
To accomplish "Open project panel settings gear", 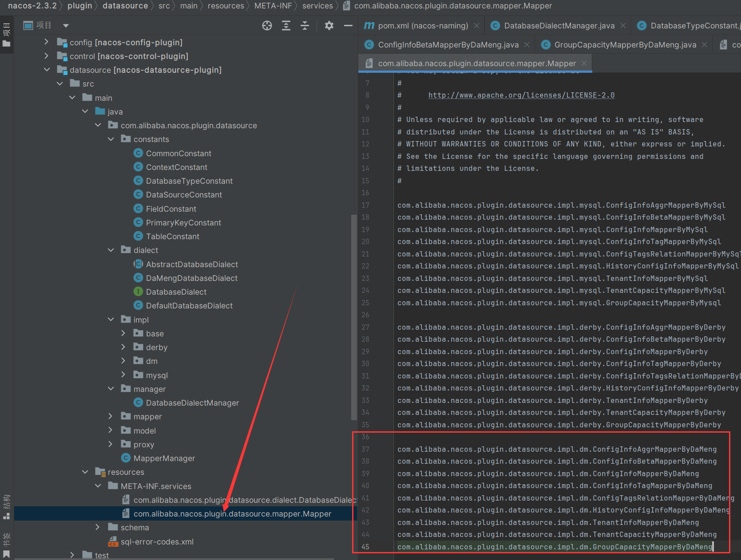I will click(x=329, y=26).
